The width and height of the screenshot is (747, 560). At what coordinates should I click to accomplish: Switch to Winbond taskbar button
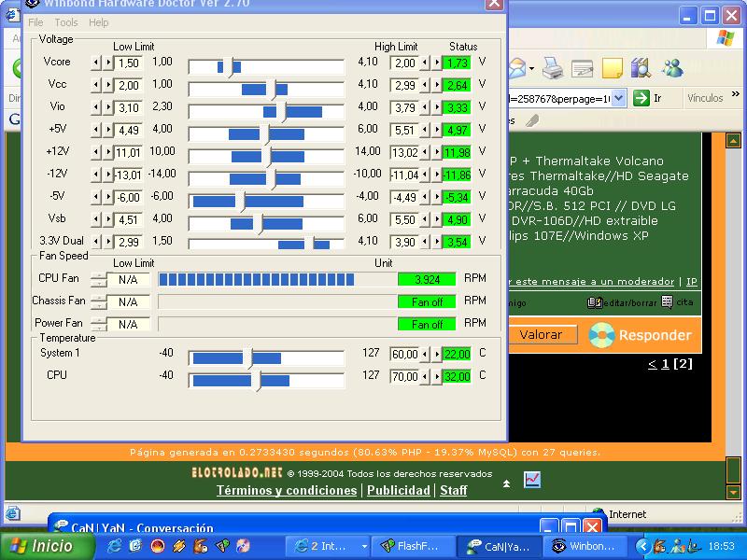587,546
